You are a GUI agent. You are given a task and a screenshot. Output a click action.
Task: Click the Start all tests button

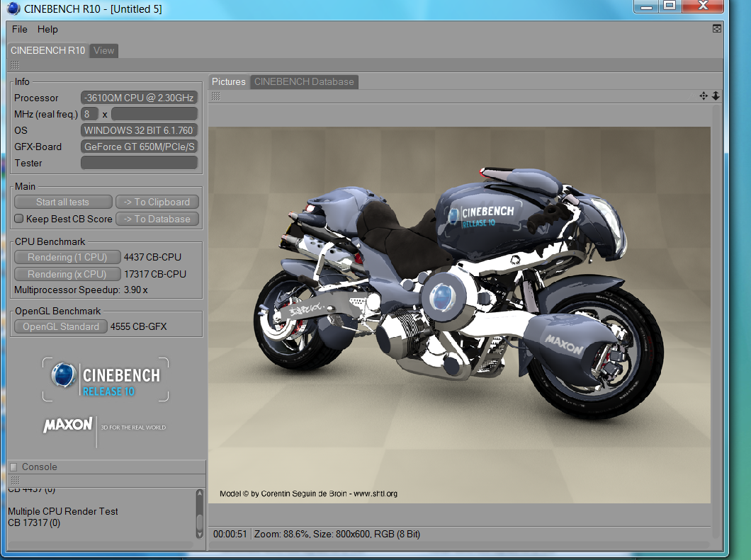pos(63,202)
